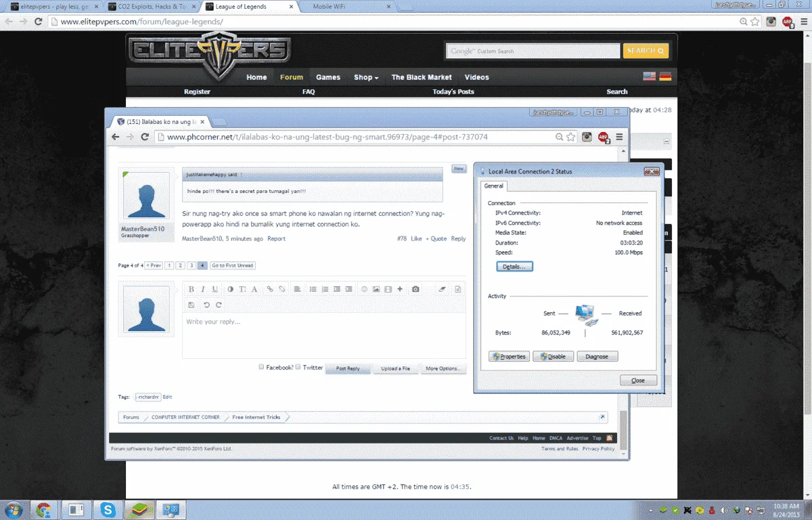Open Skype from the taskbar
Viewport: 812px width, 520px height.
[x=107, y=509]
